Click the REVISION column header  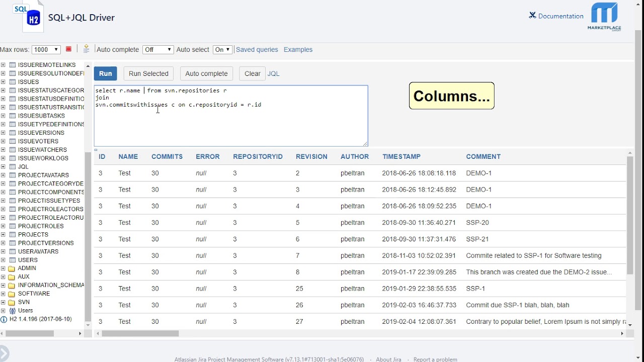tap(311, 156)
